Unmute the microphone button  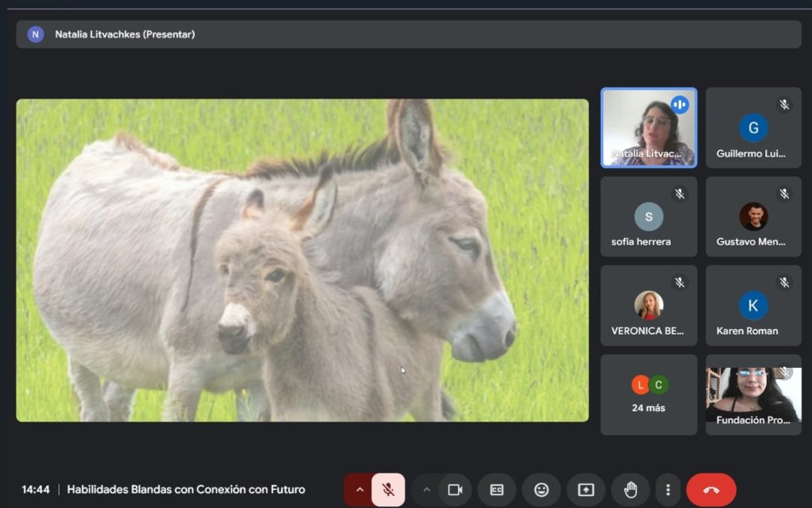click(x=388, y=490)
